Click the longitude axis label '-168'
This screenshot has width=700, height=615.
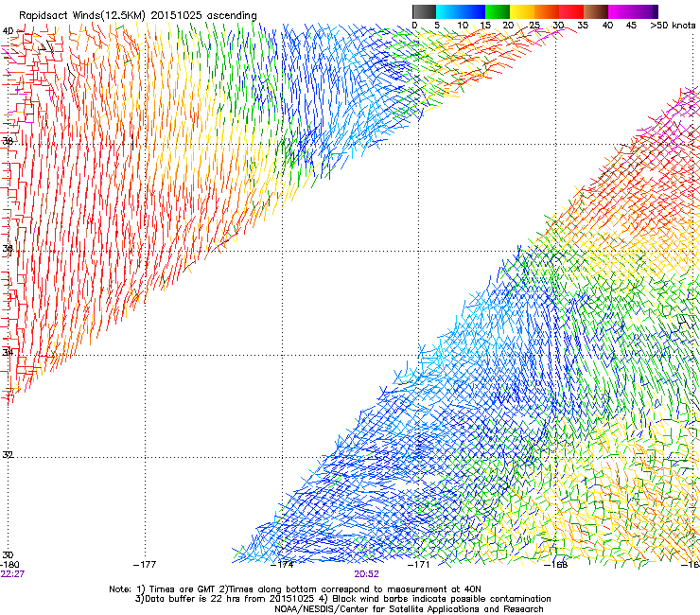pyautogui.click(x=556, y=564)
